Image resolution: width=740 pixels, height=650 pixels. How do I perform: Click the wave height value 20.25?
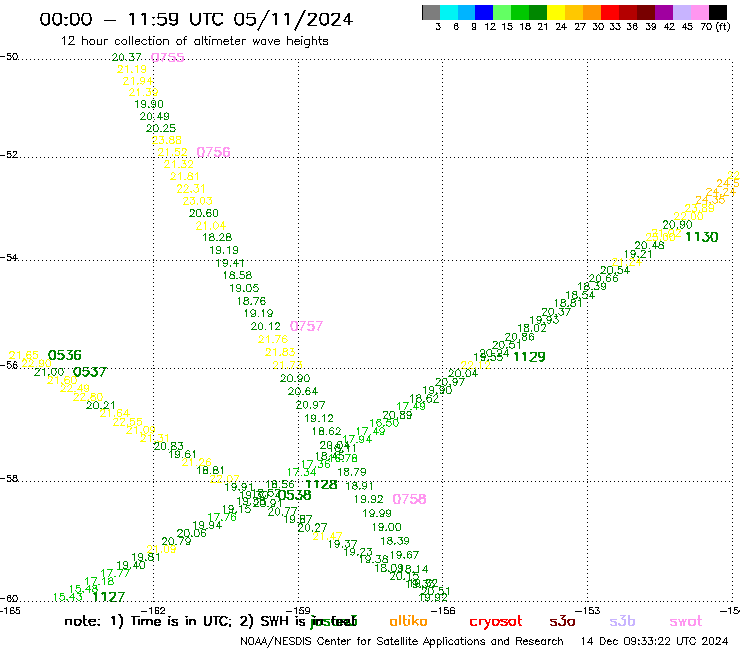[161, 128]
